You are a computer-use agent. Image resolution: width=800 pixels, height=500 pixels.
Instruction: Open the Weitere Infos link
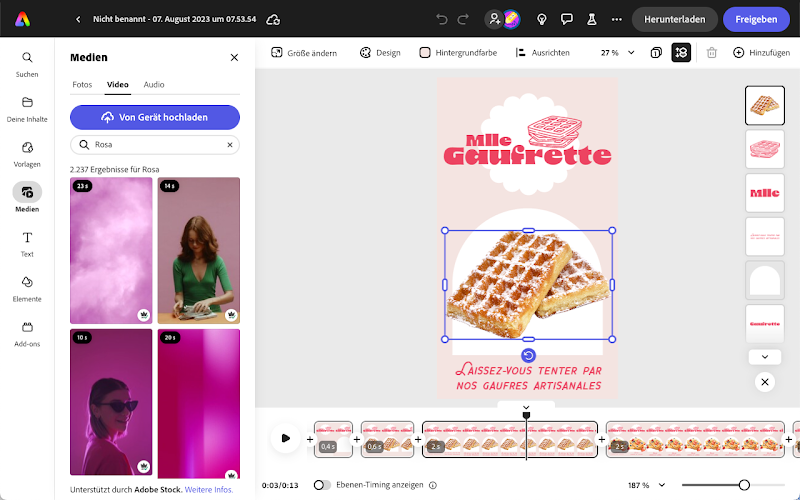(x=209, y=489)
